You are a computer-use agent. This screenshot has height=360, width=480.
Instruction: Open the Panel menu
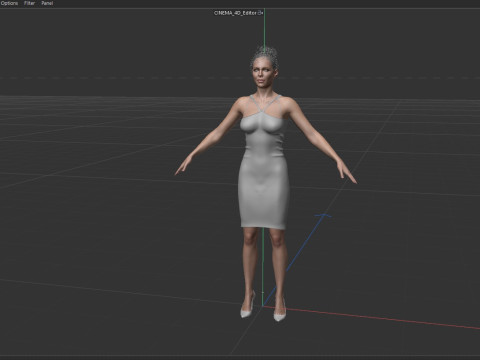[47, 3]
